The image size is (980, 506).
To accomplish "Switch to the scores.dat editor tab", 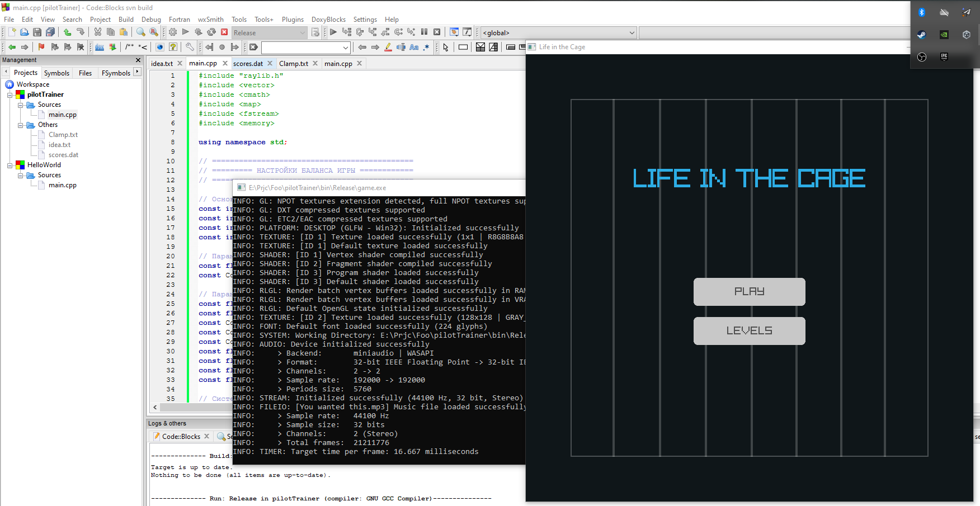I will (x=248, y=64).
